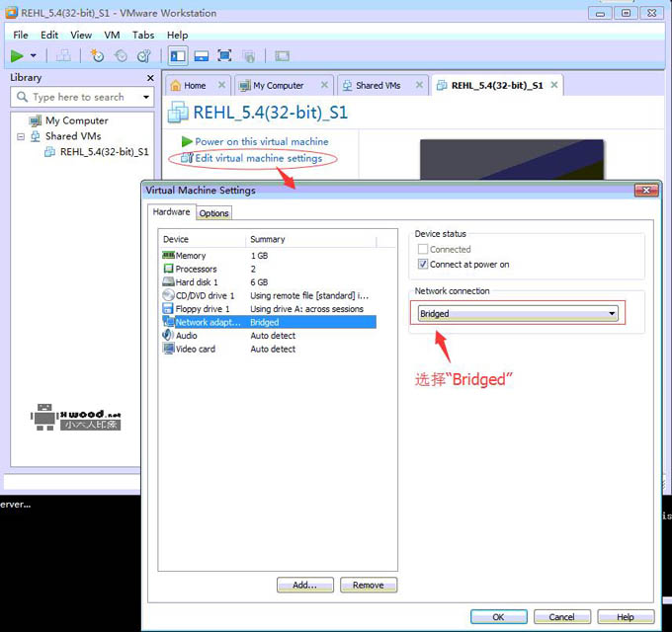Open the View menu
Screen dimensions: 672x632
coord(81,36)
